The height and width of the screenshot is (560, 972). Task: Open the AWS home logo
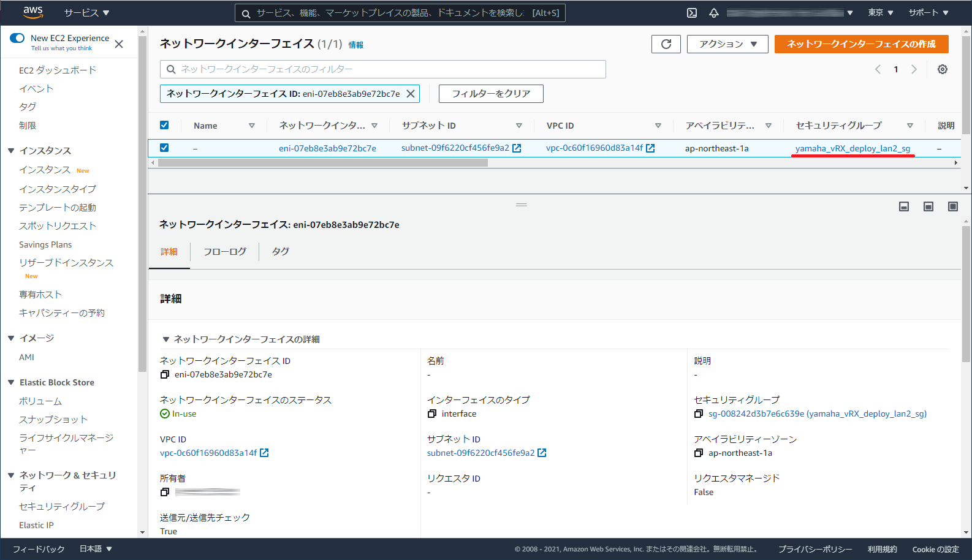(33, 12)
